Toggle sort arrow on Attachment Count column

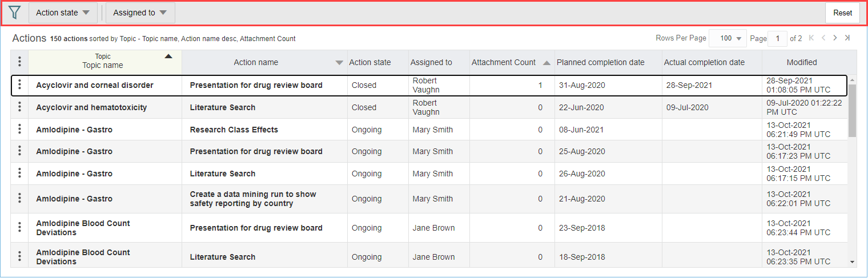(x=546, y=63)
